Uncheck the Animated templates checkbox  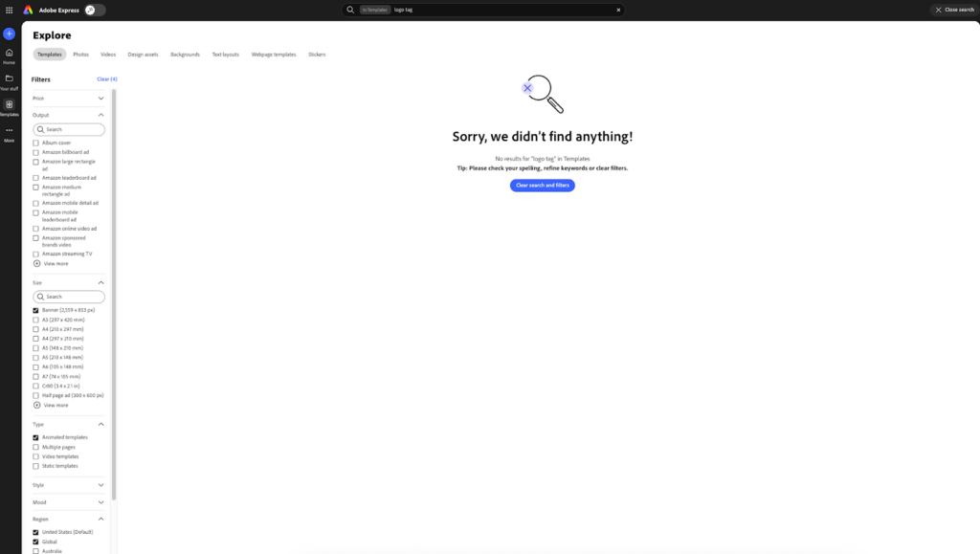point(36,437)
